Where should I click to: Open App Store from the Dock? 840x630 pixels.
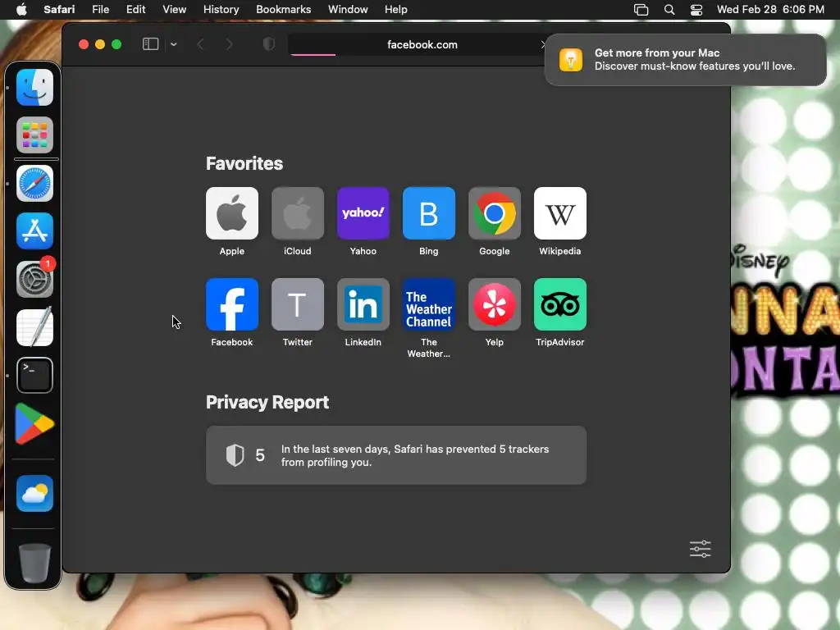point(34,231)
